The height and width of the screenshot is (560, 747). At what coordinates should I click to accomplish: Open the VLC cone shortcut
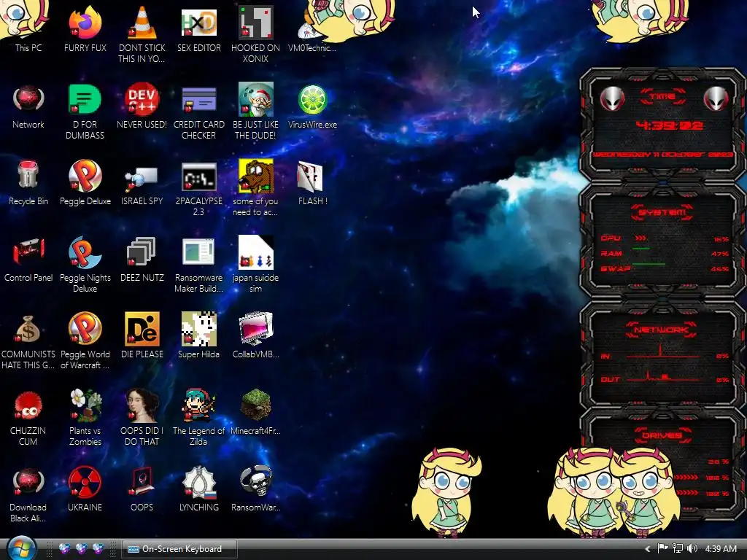(x=142, y=34)
